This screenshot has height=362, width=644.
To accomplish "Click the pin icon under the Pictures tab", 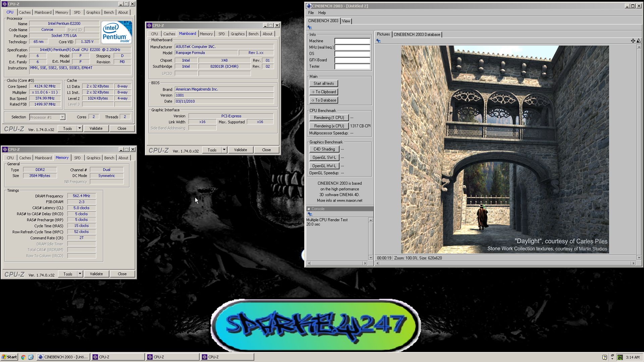I will pyautogui.click(x=378, y=41).
